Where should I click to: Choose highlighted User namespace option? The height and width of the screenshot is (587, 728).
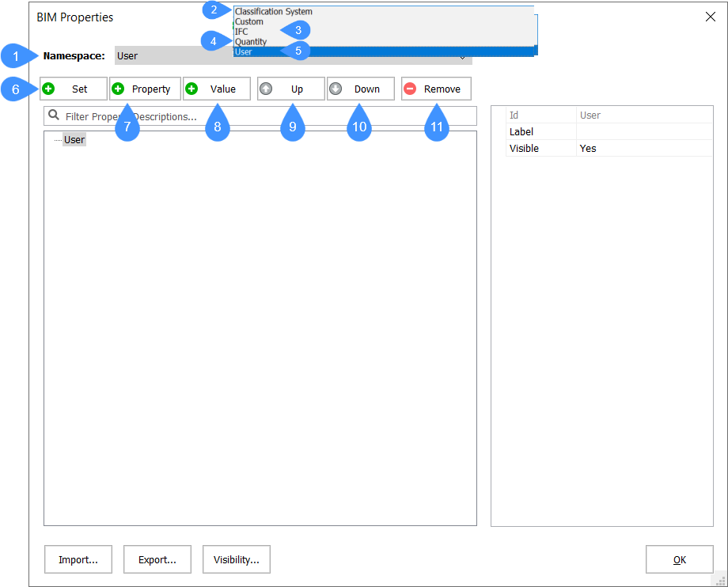pyautogui.click(x=244, y=52)
